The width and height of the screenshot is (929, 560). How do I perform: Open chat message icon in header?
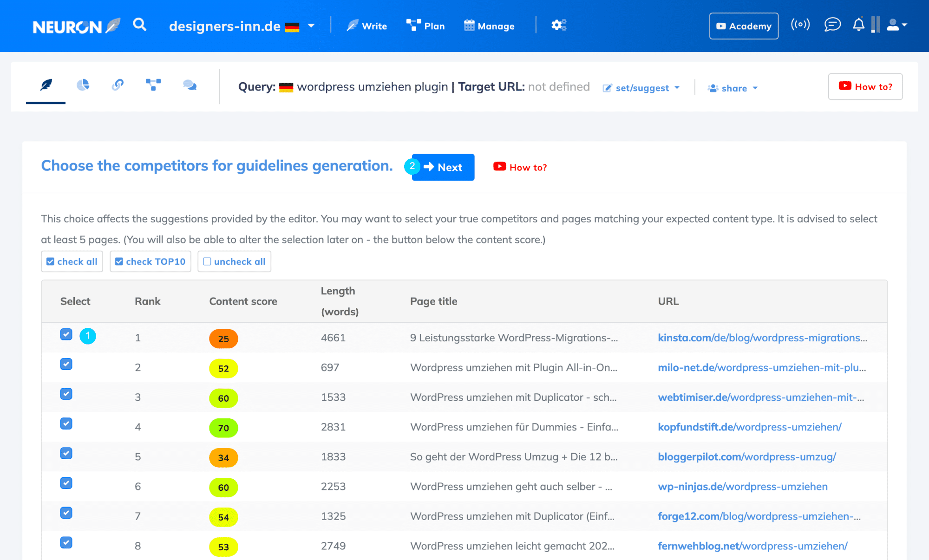coord(832,25)
